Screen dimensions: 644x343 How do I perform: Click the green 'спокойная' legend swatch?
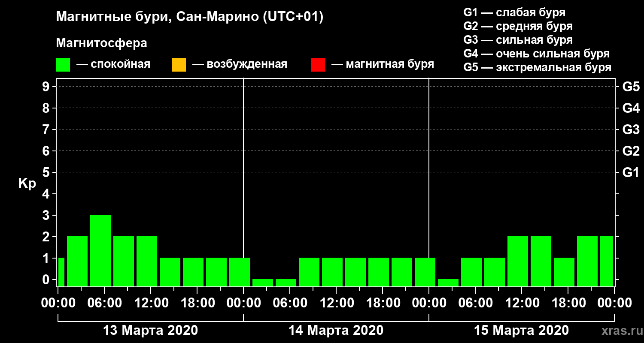tap(63, 65)
